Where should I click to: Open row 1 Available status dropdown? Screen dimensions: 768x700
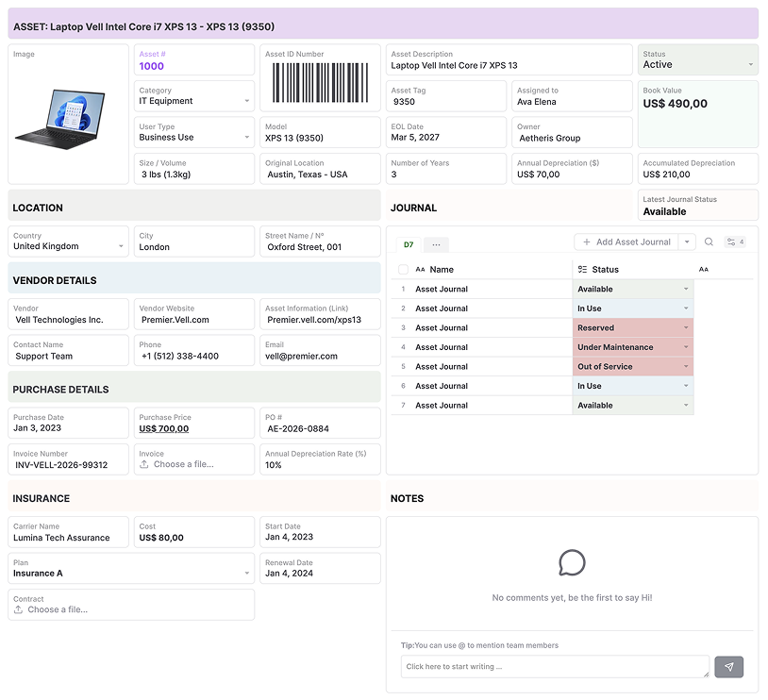[633, 289]
